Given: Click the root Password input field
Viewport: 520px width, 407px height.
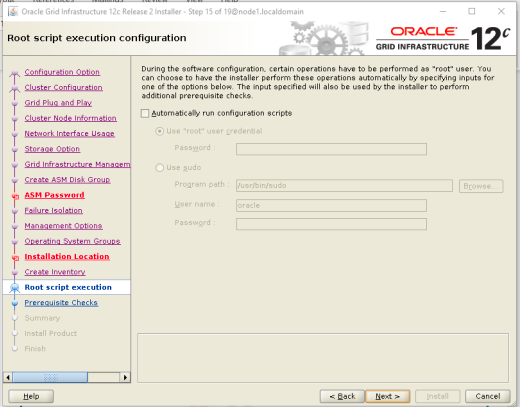Looking at the screenshot, I should [x=331, y=149].
